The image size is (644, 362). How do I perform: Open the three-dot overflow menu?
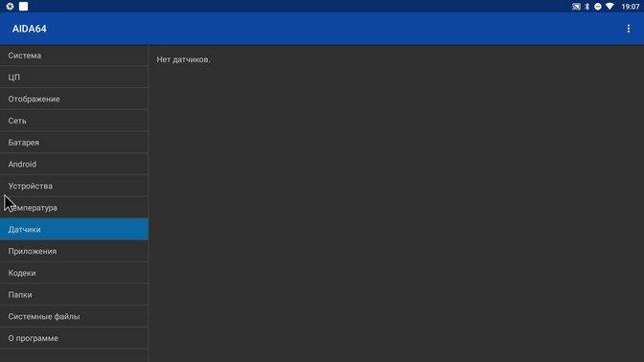[628, 29]
